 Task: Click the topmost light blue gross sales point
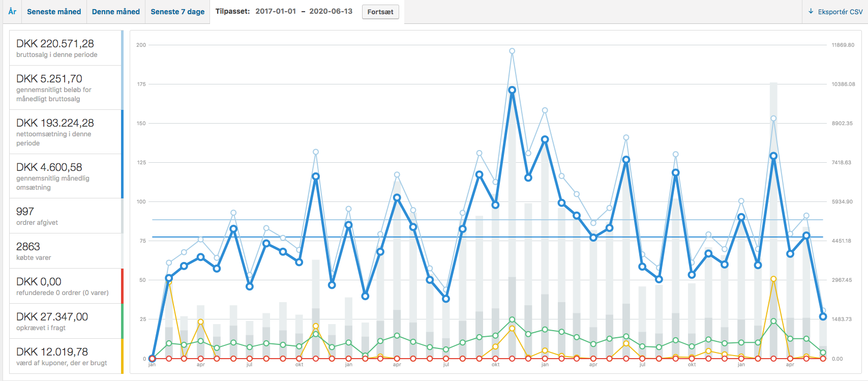click(512, 51)
